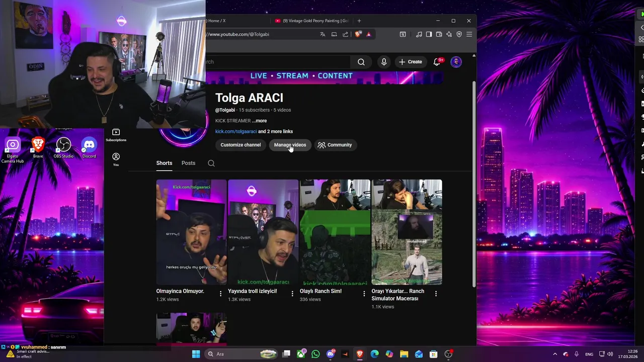The height and width of the screenshot is (362, 644).
Task: Click the taskbar Ara search box
Action: (x=241, y=354)
